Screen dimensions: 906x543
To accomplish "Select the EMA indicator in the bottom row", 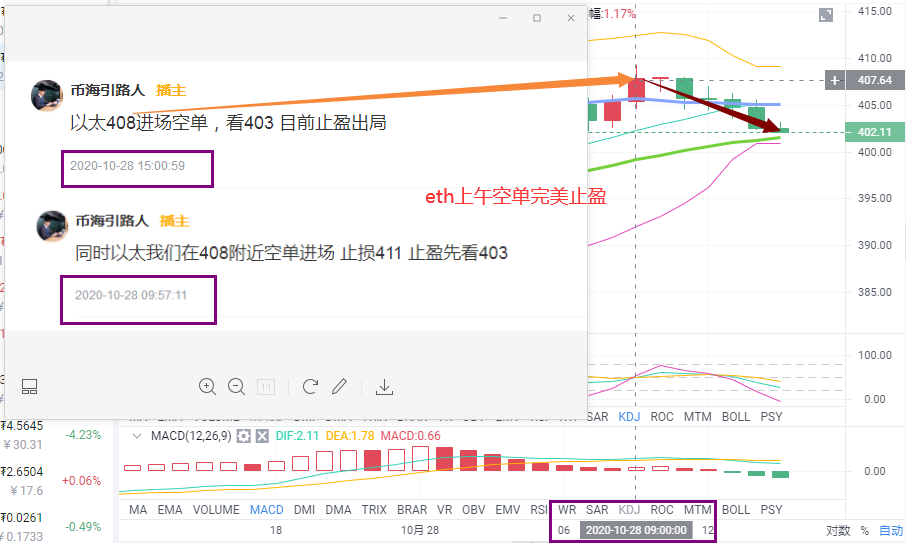I will tap(170, 509).
